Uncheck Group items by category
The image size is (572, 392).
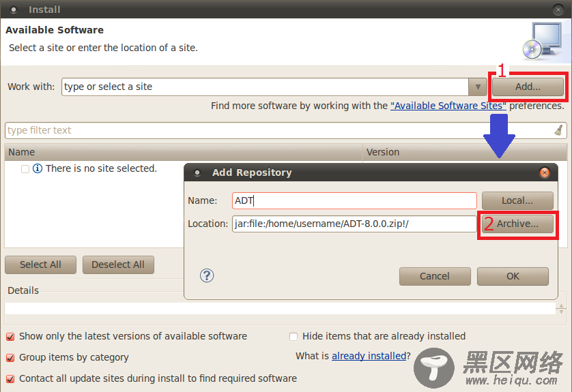tap(10, 357)
